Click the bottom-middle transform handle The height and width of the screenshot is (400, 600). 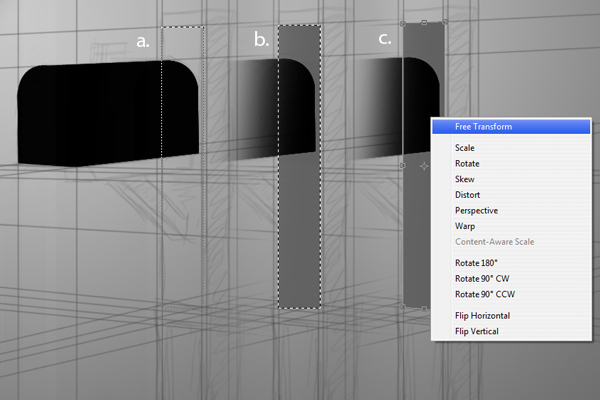click(x=424, y=309)
